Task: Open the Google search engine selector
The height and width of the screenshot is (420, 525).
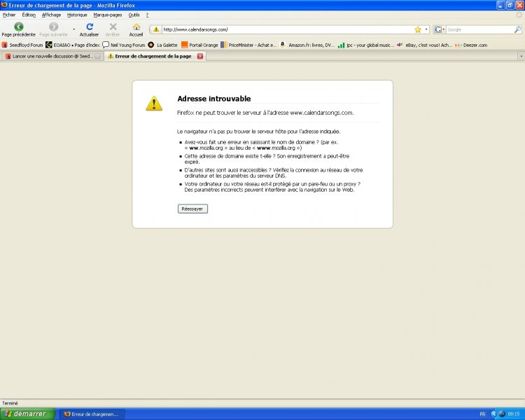Action: tap(439, 29)
